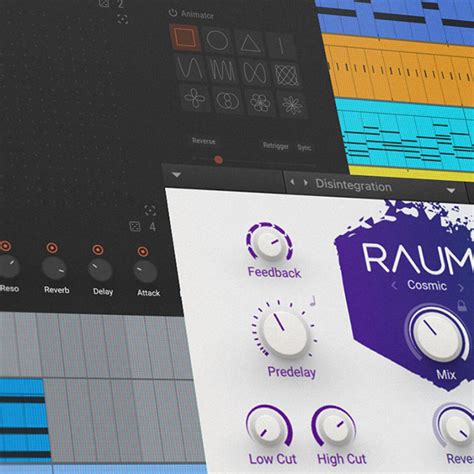Select the dense zigzag wave Animator shape
The height and width of the screenshot is (474, 474).
coord(222,71)
